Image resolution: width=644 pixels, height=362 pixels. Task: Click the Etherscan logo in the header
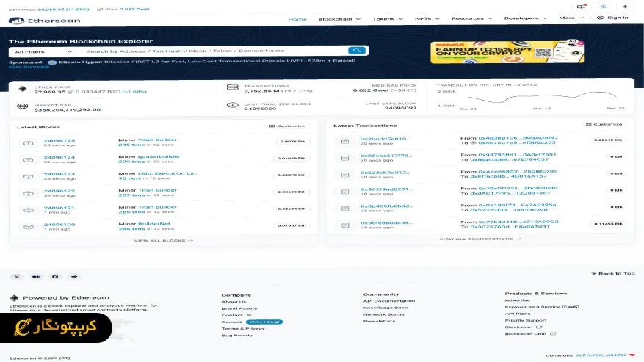click(x=44, y=20)
